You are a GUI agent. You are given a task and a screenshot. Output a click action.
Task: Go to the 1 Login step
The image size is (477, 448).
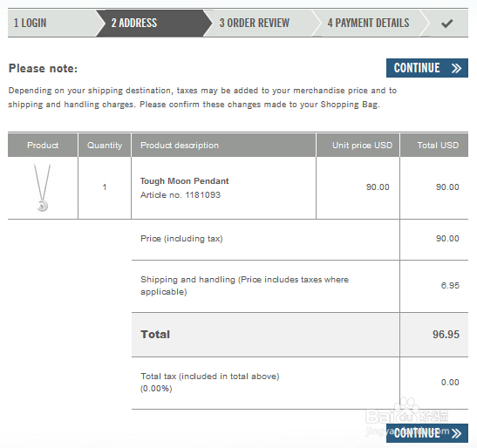[31, 24]
